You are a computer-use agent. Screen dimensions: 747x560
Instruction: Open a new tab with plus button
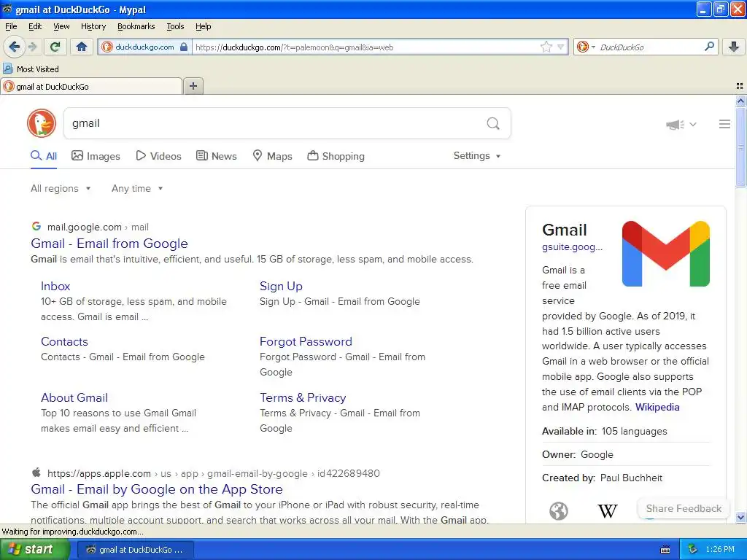[193, 86]
